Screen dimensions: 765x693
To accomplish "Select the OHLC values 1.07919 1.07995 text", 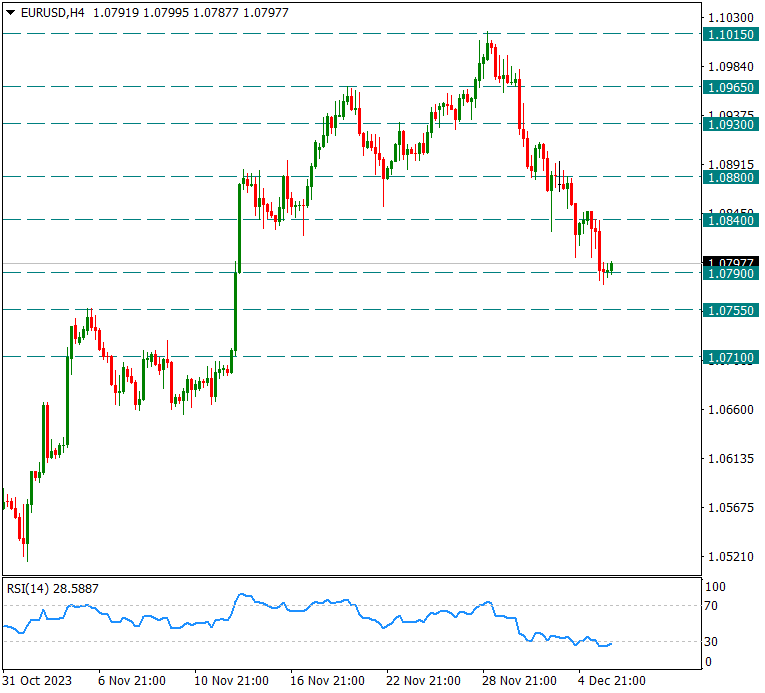I will tap(141, 13).
